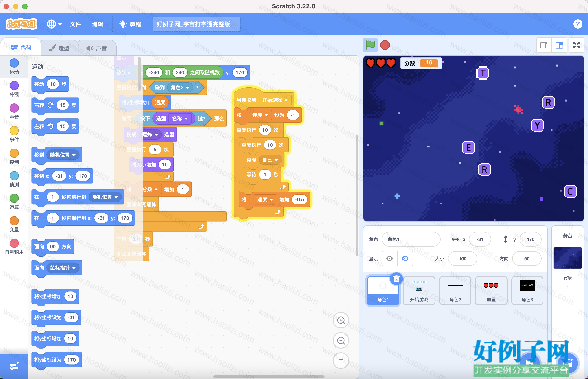The width and height of the screenshot is (588, 379).
Task: Delete sprite 角色1 with trash icon
Action: (x=396, y=279)
